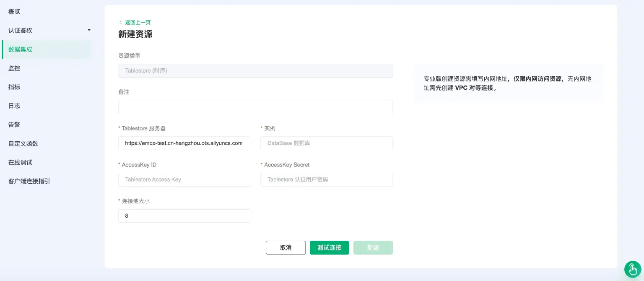Screen dimensions: 644x281
Task: Select 数据集成 in the sidebar
Action: point(20,49)
